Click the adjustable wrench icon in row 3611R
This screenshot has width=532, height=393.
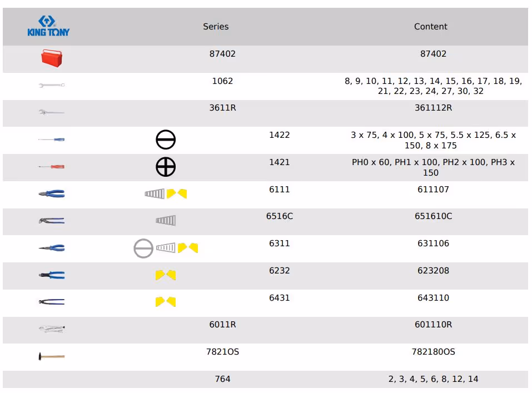(52, 112)
